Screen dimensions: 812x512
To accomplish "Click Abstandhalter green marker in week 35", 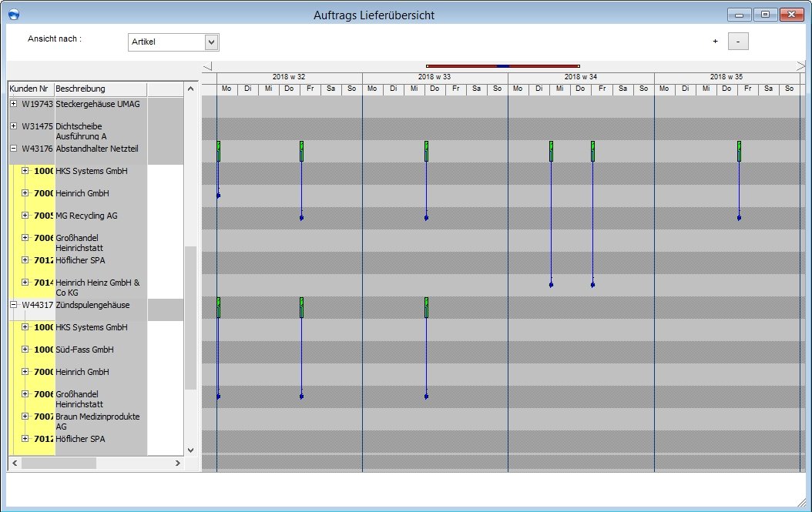I will pos(739,151).
